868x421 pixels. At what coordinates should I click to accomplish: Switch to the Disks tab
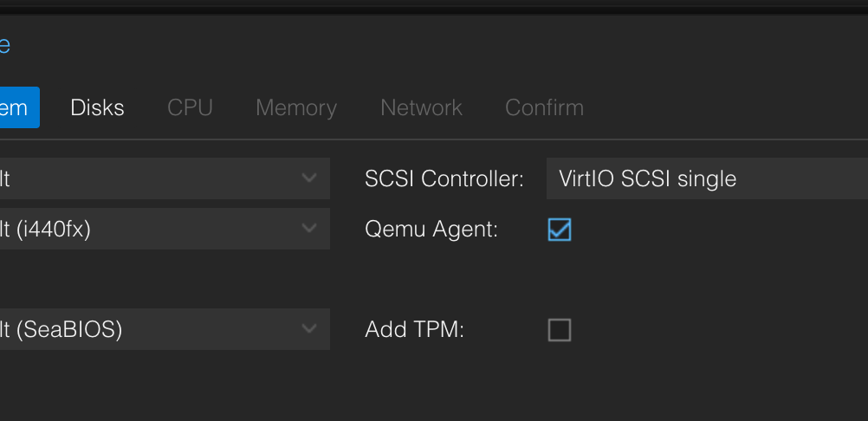[97, 107]
